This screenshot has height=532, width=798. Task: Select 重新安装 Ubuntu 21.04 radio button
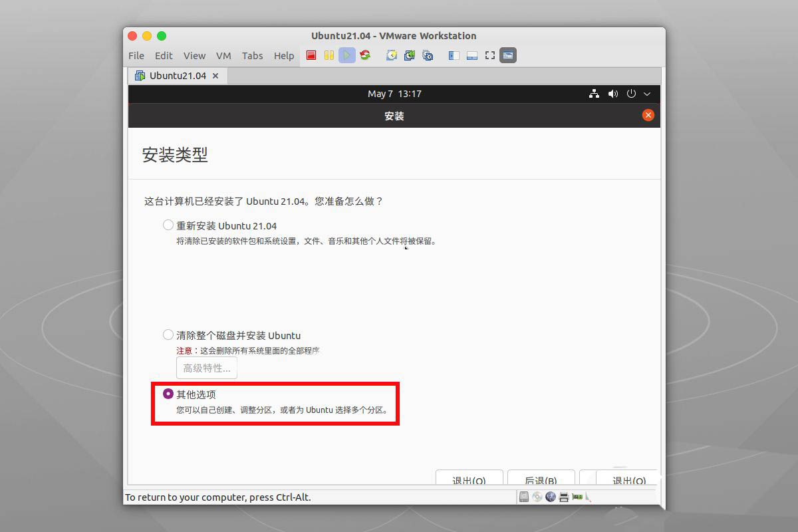pyautogui.click(x=168, y=225)
